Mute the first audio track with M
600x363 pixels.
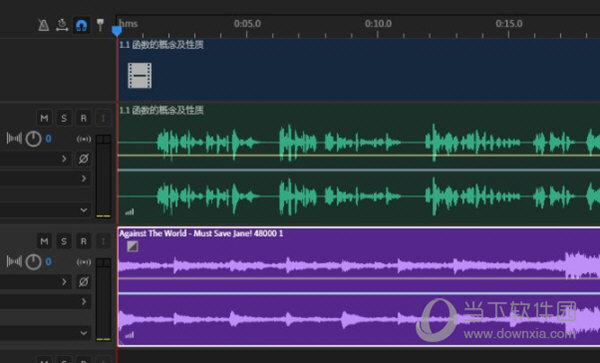(44, 118)
